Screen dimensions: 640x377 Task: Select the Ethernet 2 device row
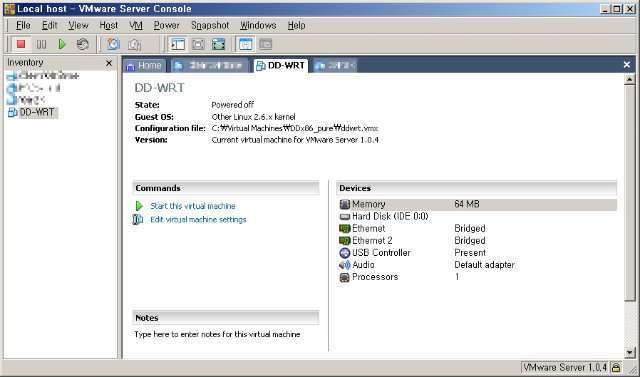pyautogui.click(x=477, y=241)
